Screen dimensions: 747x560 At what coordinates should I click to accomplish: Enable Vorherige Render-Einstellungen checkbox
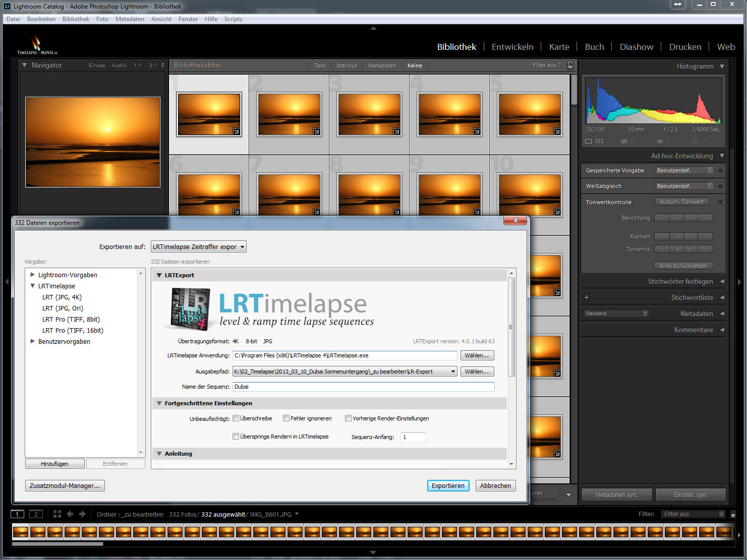(348, 418)
